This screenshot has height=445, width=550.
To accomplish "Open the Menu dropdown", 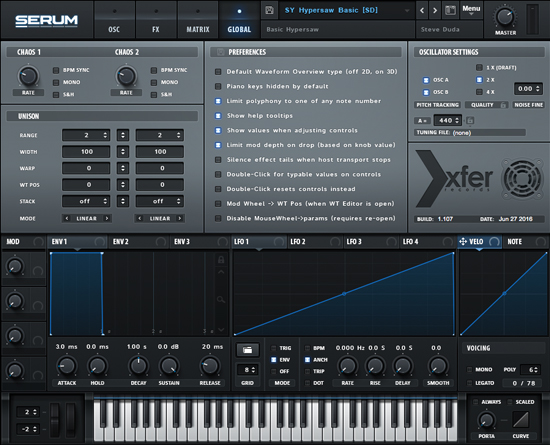I will pos(471,10).
